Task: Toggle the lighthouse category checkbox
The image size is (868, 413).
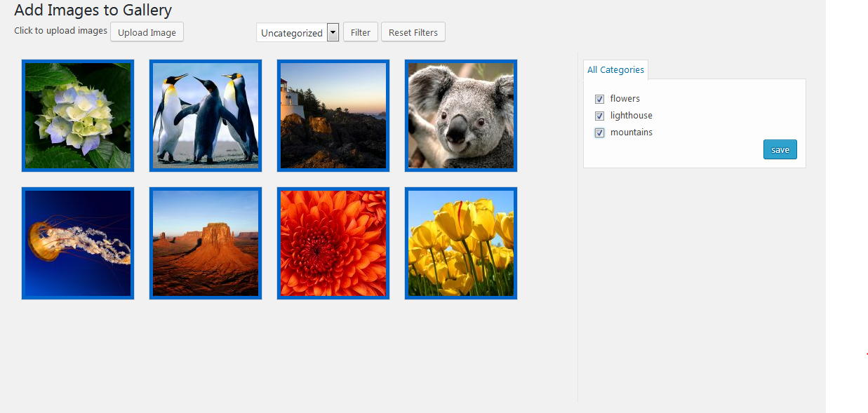Action: click(599, 116)
